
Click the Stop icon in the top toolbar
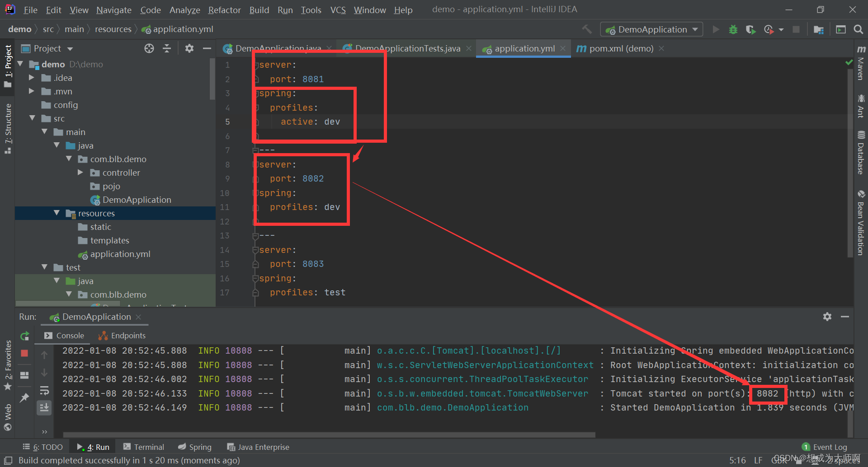tap(796, 29)
